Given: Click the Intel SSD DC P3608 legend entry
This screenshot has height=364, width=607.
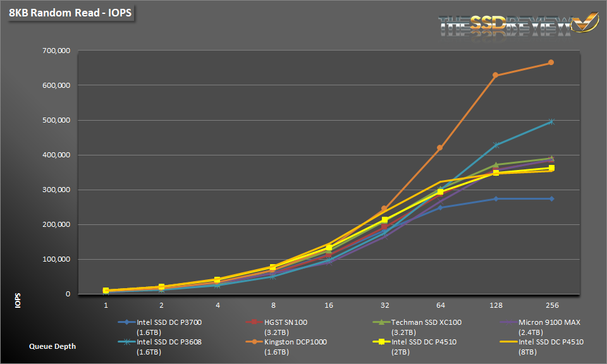Looking at the screenshot, I should click(160, 347).
